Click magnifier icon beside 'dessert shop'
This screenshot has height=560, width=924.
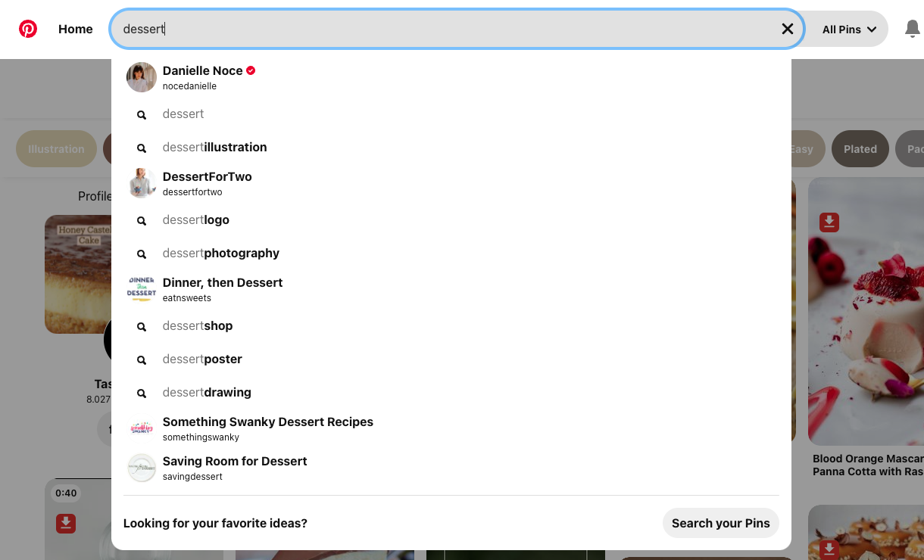click(x=142, y=327)
